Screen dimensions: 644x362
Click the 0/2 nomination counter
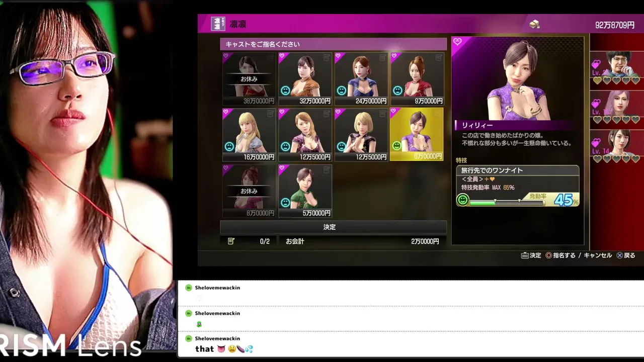pos(265,241)
